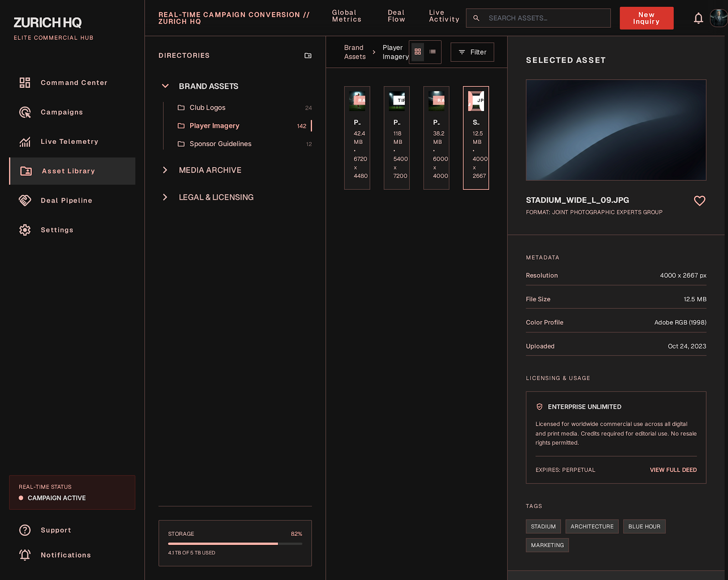Click the Deal Pipeline handshake icon
The image size is (728, 580).
click(x=25, y=200)
